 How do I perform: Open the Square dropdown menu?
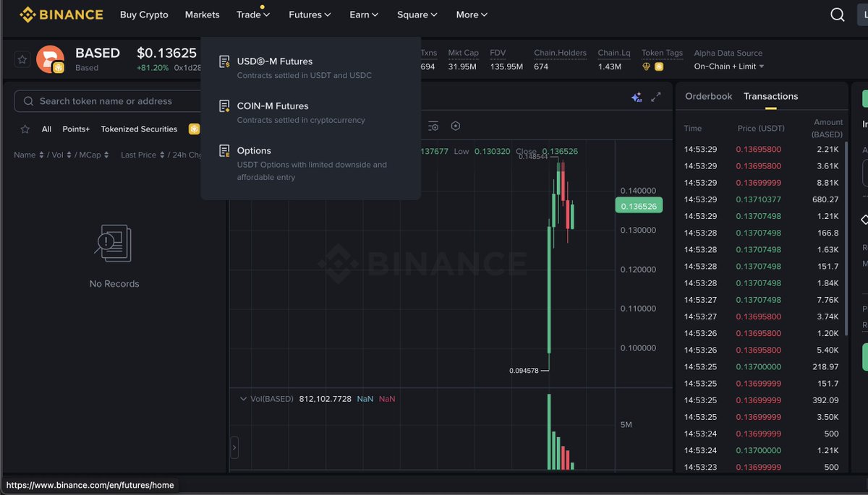(x=417, y=14)
